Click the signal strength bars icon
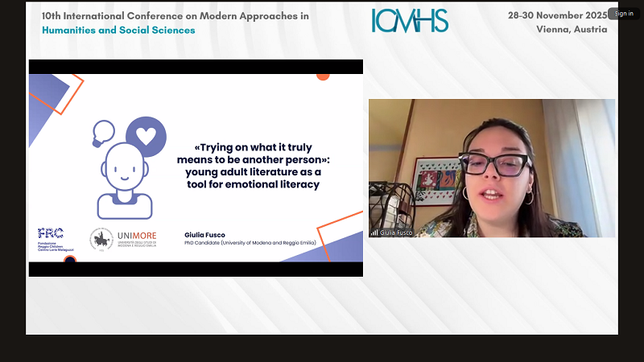This screenshot has height=362, width=644. pyautogui.click(x=374, y=232)
